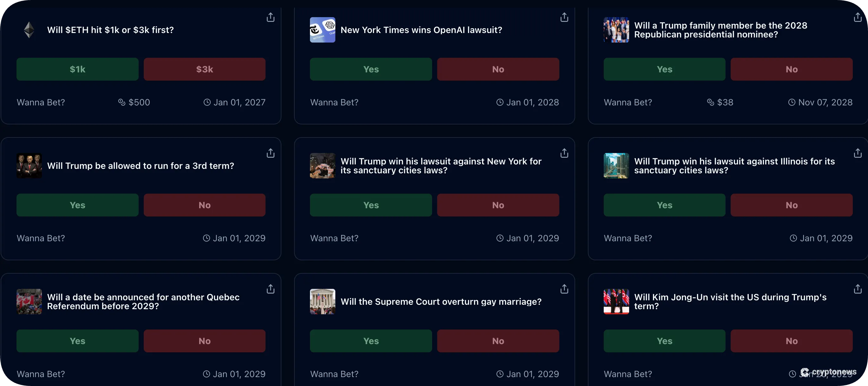Select Yes on Trump 3rd term question
This screenshot has height=386, width=868.
tap(77, 205)
